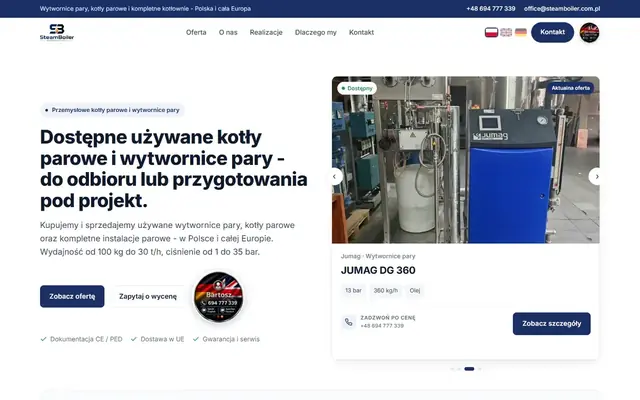Switch language to English flag
This screenshot has height=400, width=640.
pyautogui.click(x=506, y=32)
